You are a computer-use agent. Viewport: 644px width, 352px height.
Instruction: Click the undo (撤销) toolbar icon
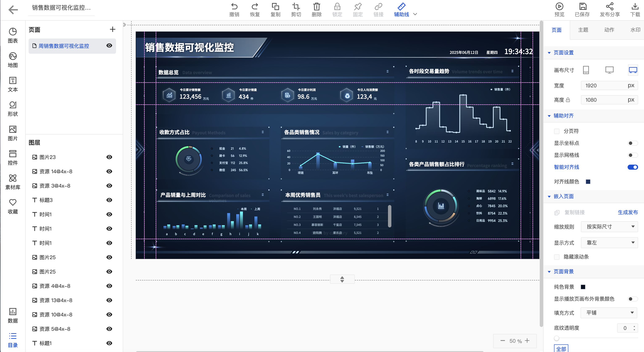[234, 7]
